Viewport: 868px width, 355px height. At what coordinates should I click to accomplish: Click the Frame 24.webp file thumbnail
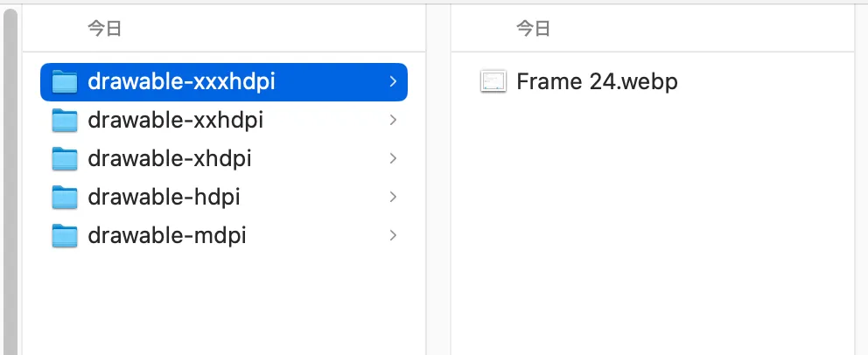coord(493,82)
